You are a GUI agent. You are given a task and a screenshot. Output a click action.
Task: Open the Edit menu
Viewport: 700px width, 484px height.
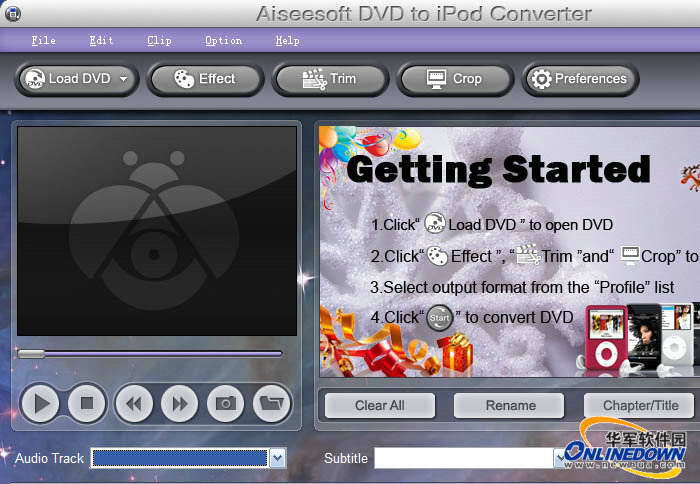101,41
